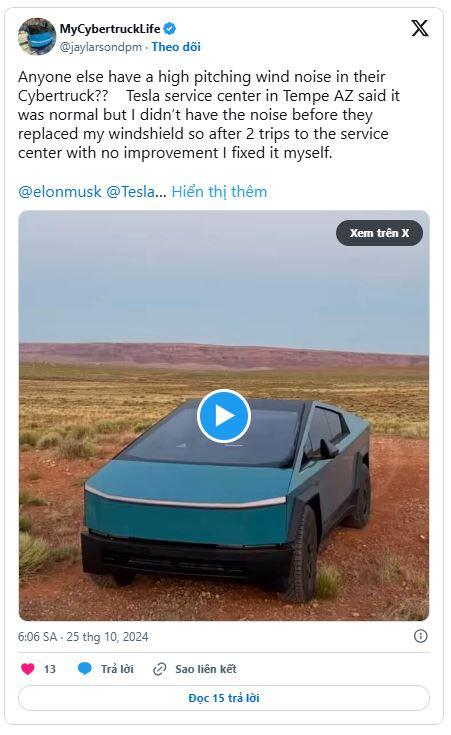Viewport: 451px width, 735px height.
Task: Click the Trả lời reply label
Action: coord(117,669)
